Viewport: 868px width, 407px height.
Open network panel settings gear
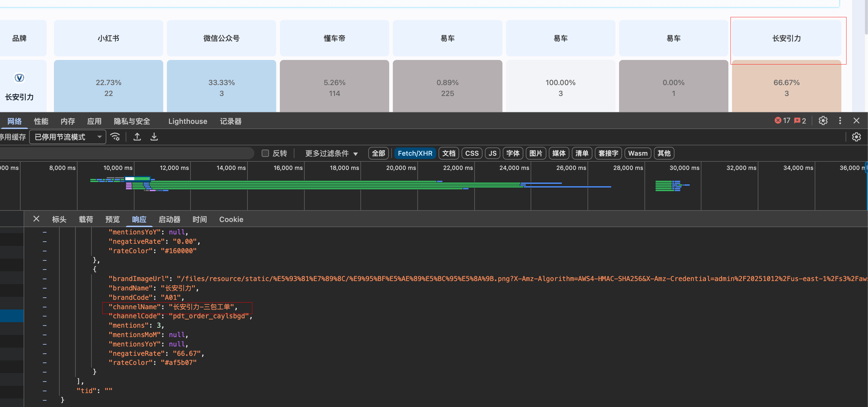point(856,137)
